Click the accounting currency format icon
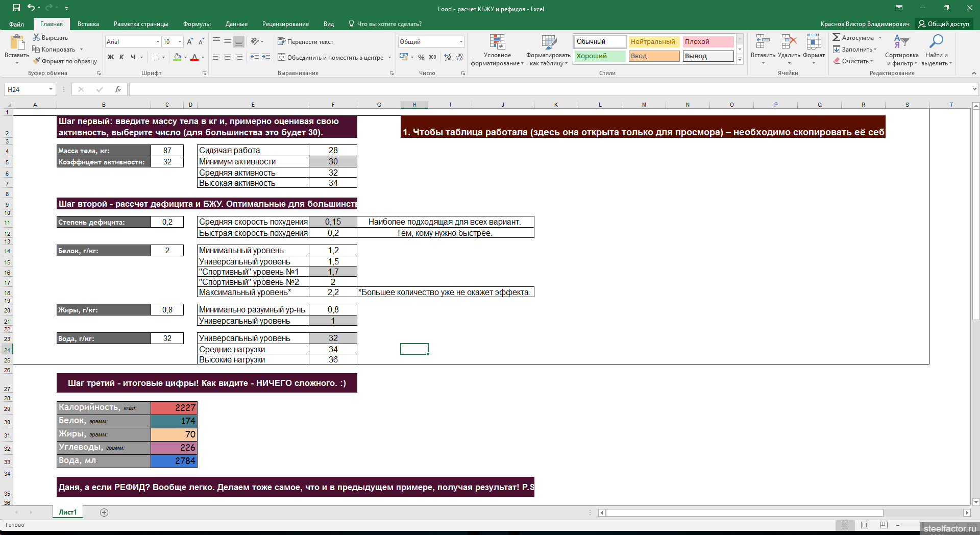Viewport: 980px width, 535px height. [404, 57]
